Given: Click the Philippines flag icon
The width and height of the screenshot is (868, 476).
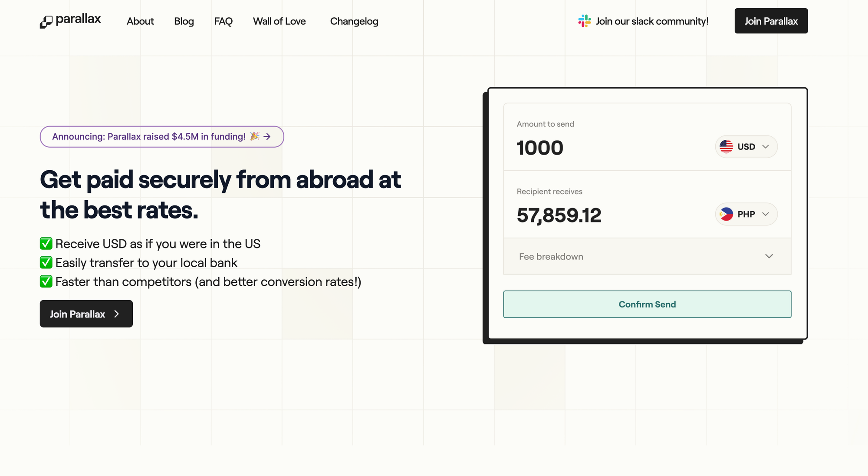Looking at the screenshot, I should [726, 214].
